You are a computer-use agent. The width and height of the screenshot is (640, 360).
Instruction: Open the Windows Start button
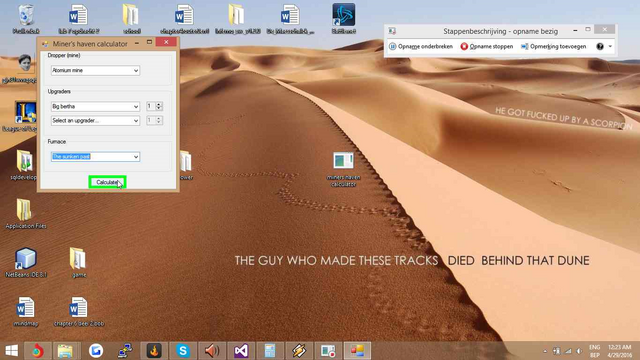tap(12, 351)
